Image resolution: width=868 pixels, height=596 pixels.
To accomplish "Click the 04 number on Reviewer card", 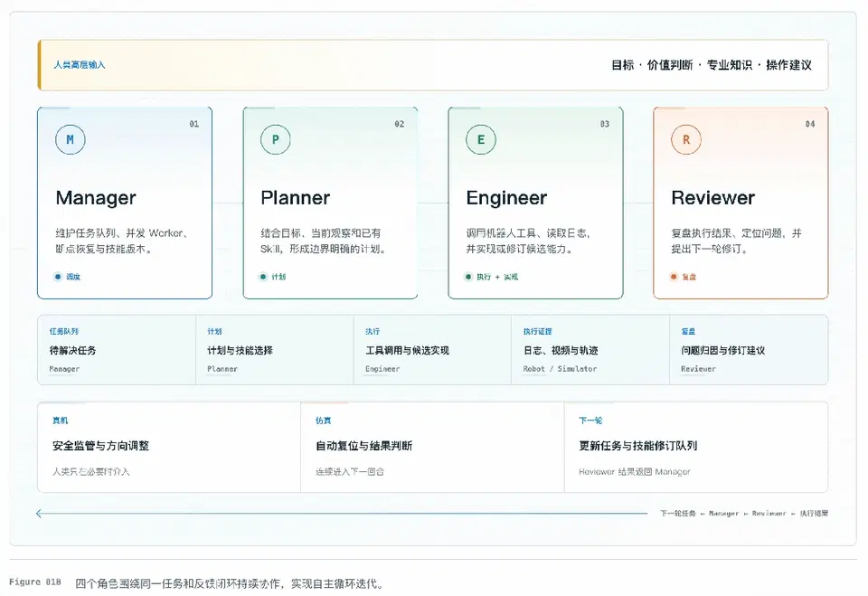I will click(x=810, y=124).
